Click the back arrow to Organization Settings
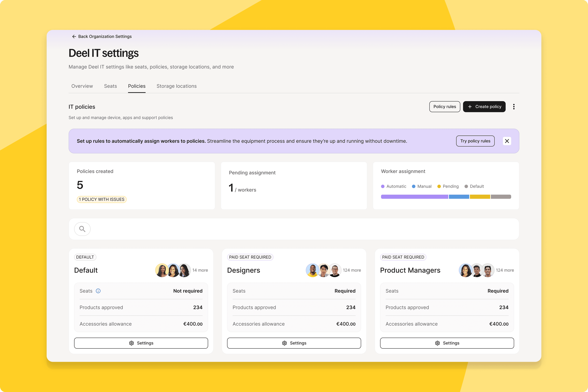The width and height of the screenshot is (588, 392). pyautogui.click(x=74, y=37)
